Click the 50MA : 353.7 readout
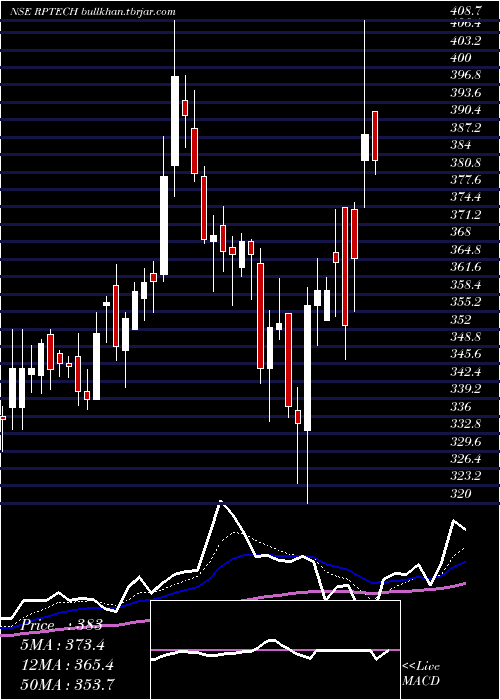Viewport: 500px width, 700px height. (66, 684)
